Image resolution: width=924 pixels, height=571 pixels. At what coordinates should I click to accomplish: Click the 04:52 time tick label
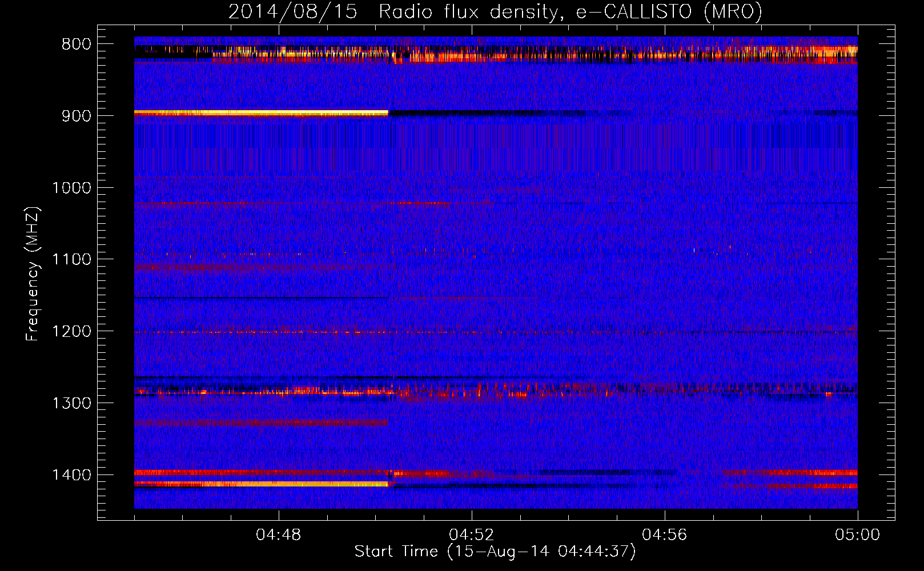472,535
